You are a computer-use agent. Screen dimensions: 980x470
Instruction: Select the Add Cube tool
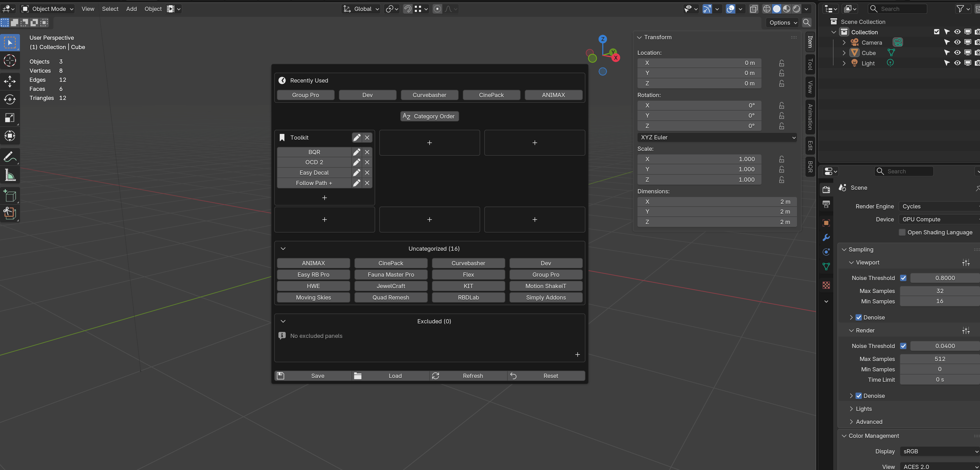tap(10, 196)
